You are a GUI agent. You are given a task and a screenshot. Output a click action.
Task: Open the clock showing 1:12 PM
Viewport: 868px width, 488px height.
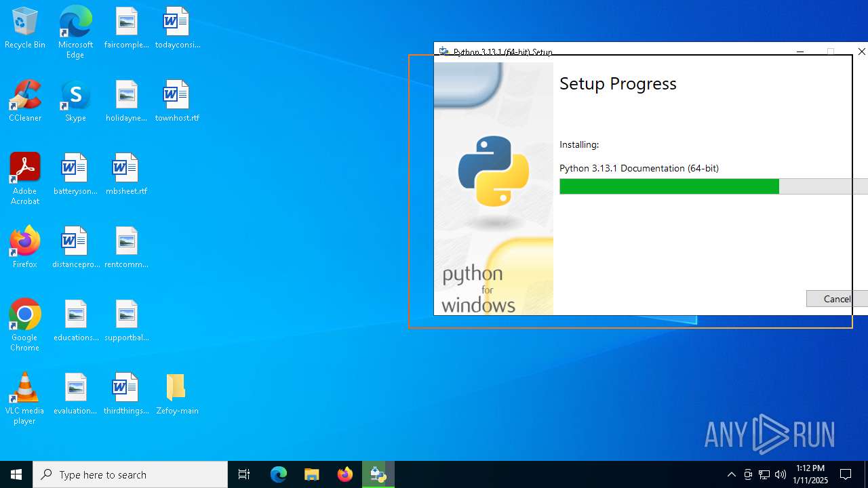(812, 474)
